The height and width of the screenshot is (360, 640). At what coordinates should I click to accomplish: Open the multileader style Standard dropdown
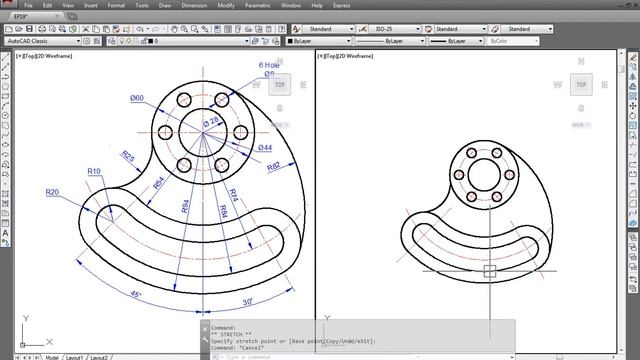550,29
